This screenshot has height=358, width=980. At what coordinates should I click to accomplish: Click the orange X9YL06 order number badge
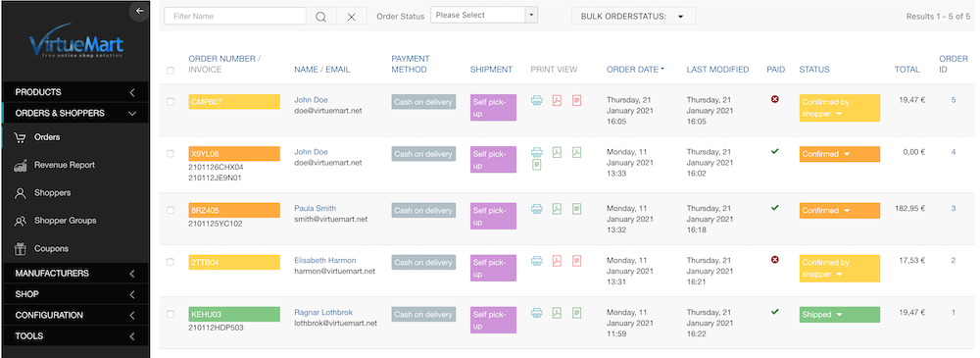(234, 154)
